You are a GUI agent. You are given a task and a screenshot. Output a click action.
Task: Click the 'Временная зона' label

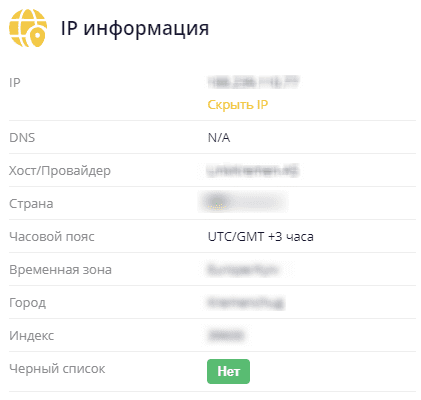click(60, 270)
